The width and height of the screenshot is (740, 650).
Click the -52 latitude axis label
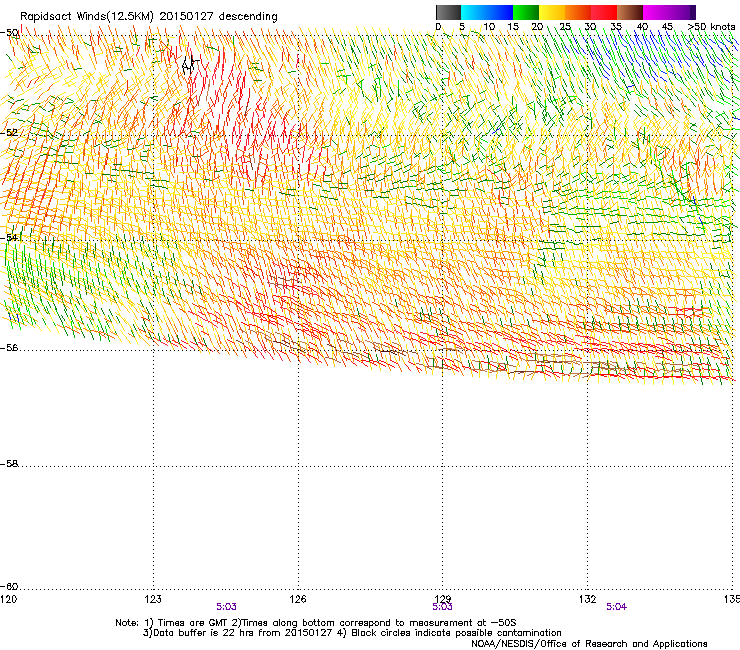pos(9,133)
